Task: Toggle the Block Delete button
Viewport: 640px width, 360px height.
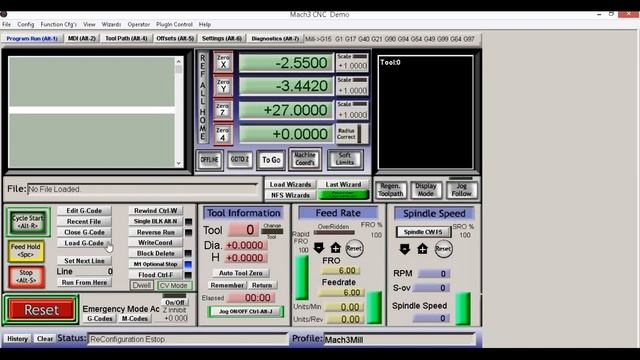Action: (156, 253)
